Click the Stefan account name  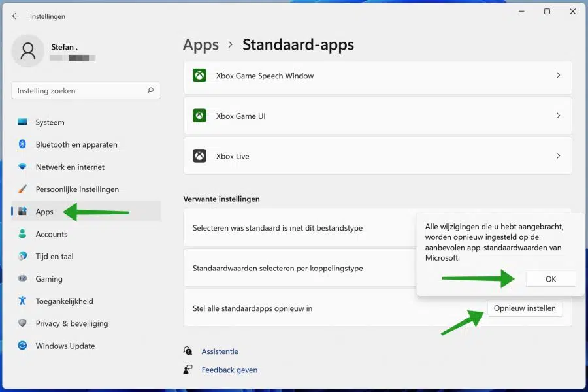tap(64, 47)
